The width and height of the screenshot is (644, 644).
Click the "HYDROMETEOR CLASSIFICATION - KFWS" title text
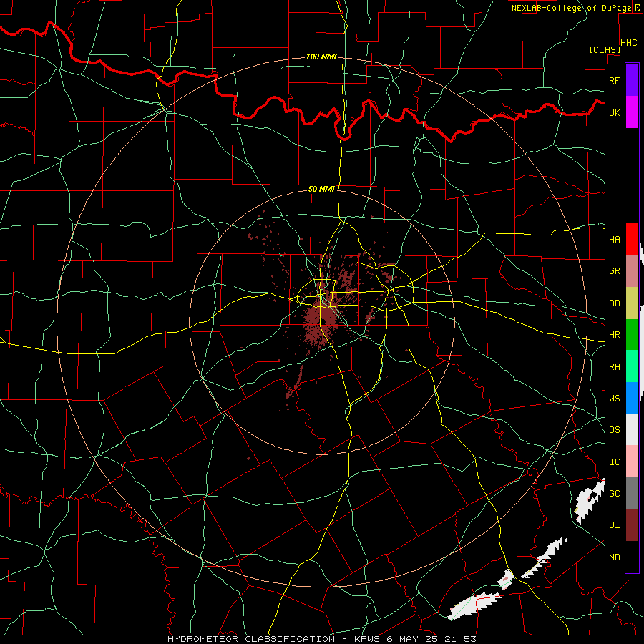click(275, 639)
